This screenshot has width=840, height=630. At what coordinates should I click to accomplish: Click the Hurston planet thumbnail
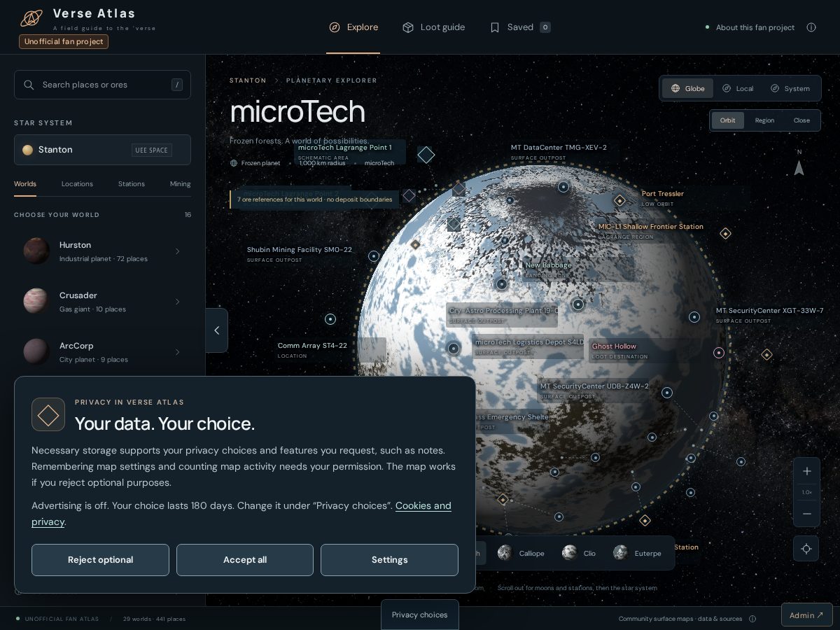click(x=36, y=251)
